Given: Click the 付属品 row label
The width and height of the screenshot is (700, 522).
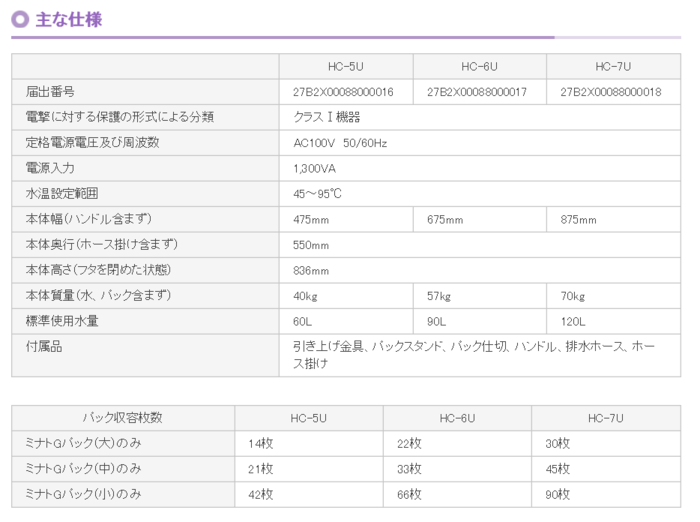Looking at the screenshot, I should pos(44,346).
